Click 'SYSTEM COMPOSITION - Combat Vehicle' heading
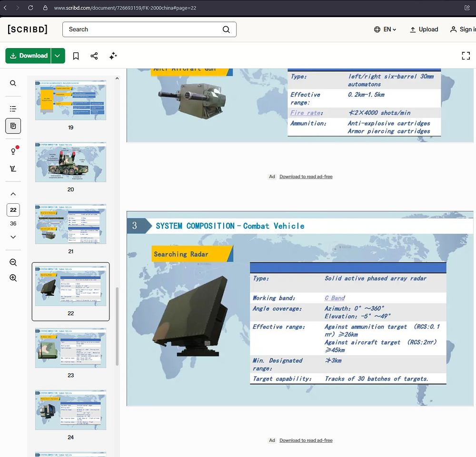Viewport: 476px width, 457px height. (x=230, y=226)
